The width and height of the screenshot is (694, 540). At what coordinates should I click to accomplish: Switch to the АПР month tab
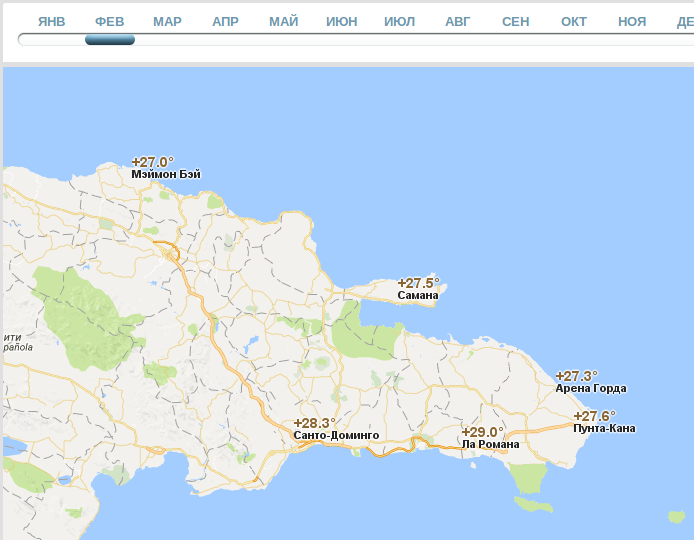(225, 21)
